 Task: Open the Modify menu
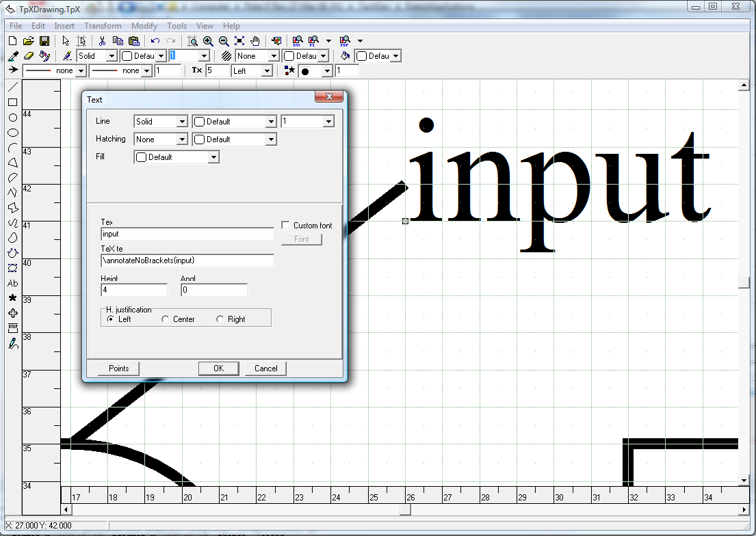point(144,26)
